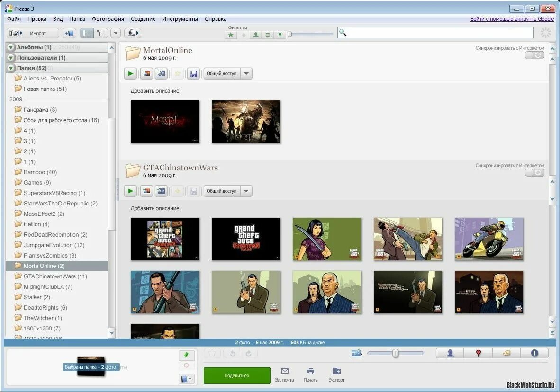560x392 pixels.
Task: Open the Инструменты menu
Action: pyautogui.click(x=180, y=19)
